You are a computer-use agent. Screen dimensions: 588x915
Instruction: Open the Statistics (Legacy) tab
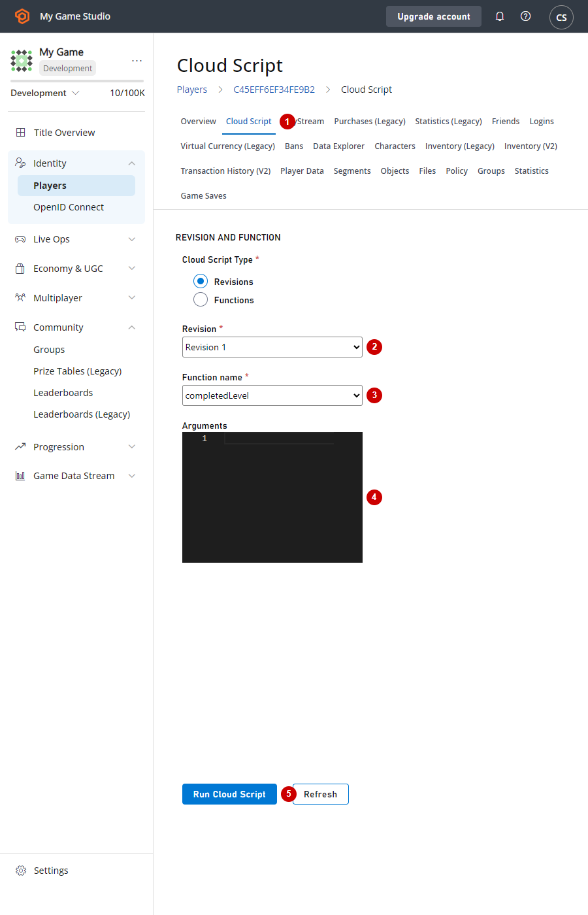[x=449, y=122]
